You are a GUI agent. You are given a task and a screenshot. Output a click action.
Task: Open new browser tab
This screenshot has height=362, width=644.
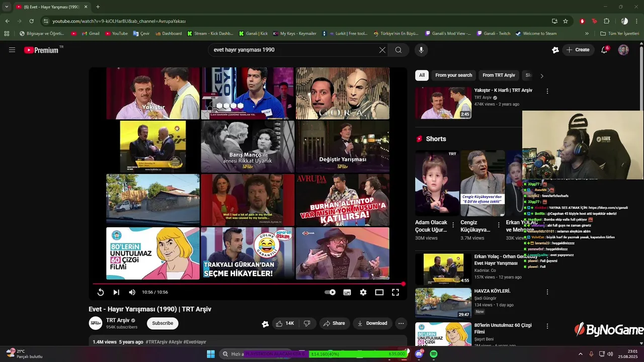[x=98, y=7]
